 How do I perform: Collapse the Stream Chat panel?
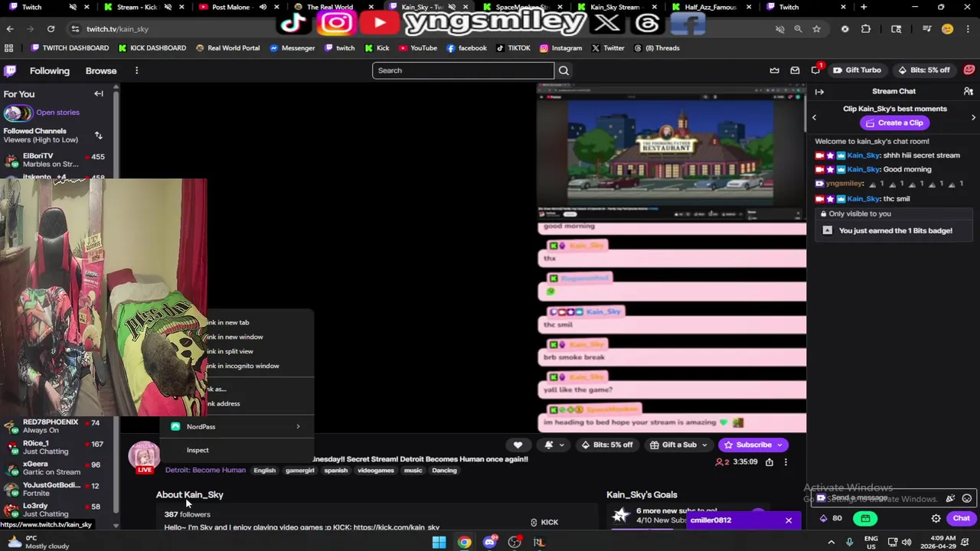(819, 92)
